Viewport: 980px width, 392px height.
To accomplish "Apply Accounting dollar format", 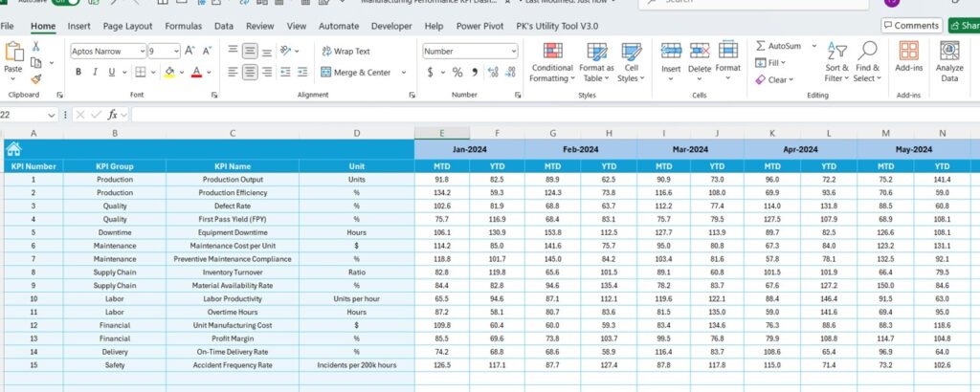I will click(x=430, y=73).
